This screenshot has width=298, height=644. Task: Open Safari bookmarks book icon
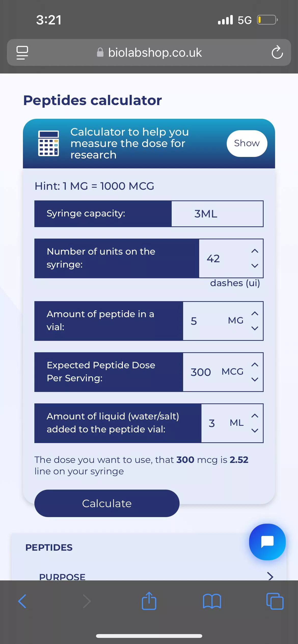tap(212, 601)
